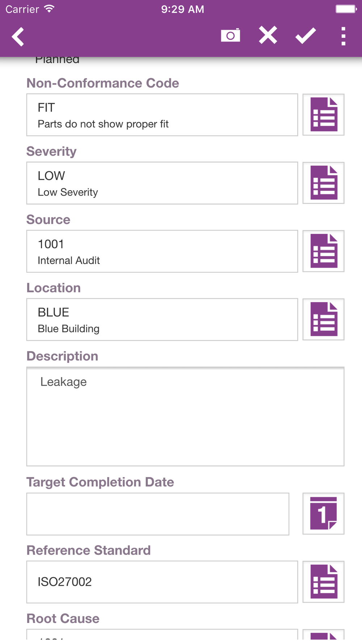Open Non-Conformance Code lookup list icon

(323, 115)
